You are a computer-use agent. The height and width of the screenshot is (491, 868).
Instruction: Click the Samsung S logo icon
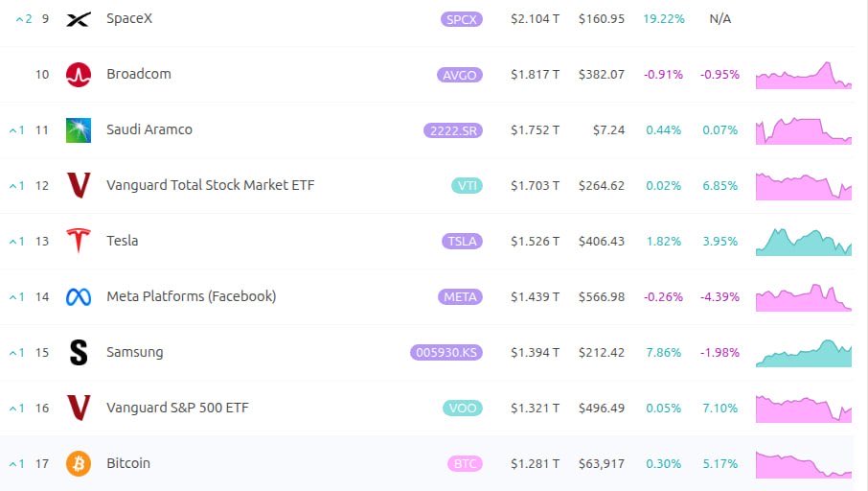tap(78, 353)
